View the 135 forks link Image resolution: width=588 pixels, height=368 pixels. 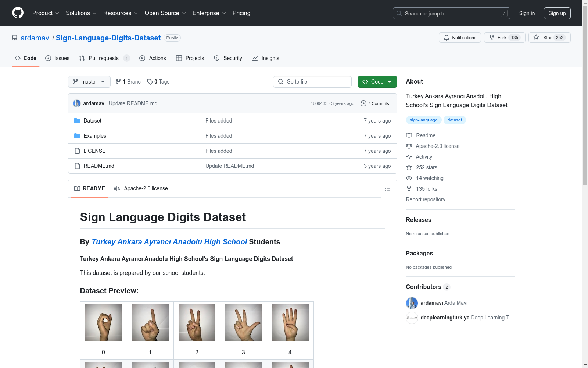coord(422,189)
